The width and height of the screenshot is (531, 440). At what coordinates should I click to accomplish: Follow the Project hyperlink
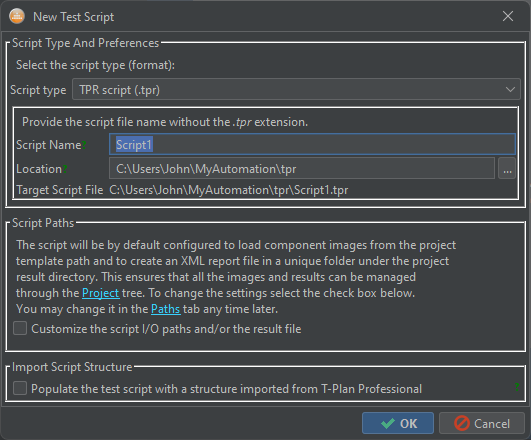tap(101, 293)
